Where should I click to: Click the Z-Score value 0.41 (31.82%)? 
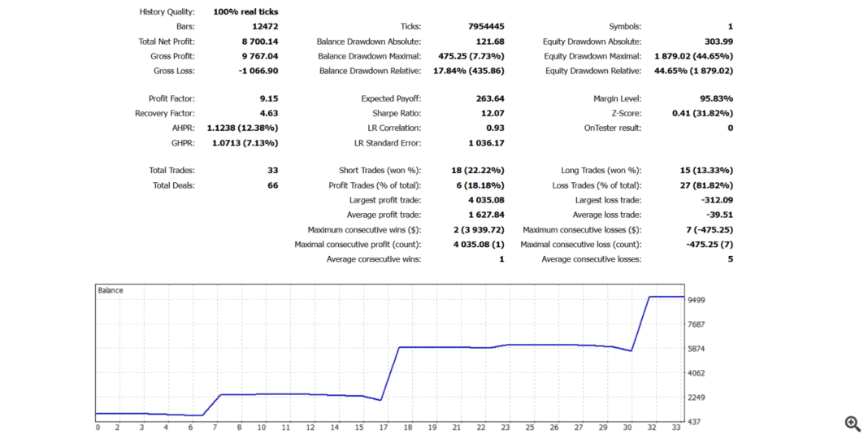click(x=702, y=114)
